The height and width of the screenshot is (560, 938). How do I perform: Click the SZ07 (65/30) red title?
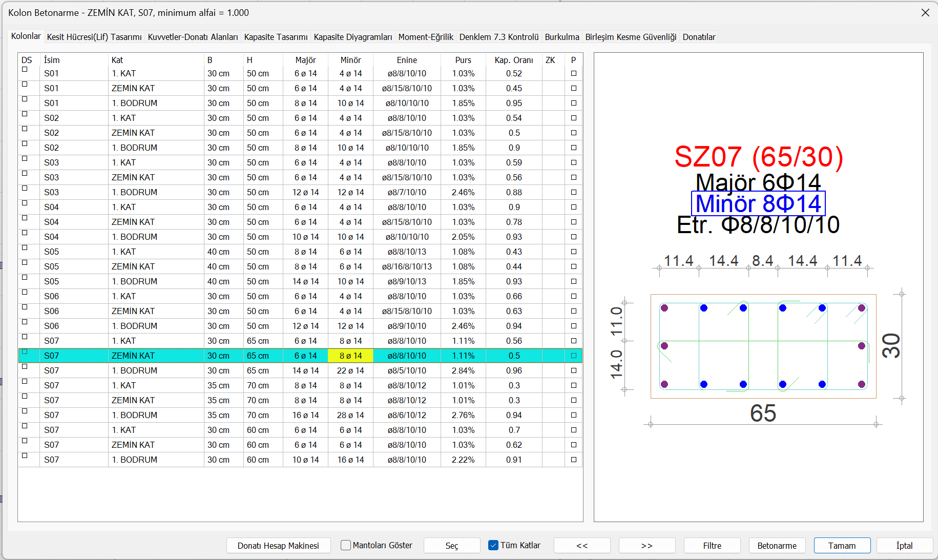click(x=759, y=157)
